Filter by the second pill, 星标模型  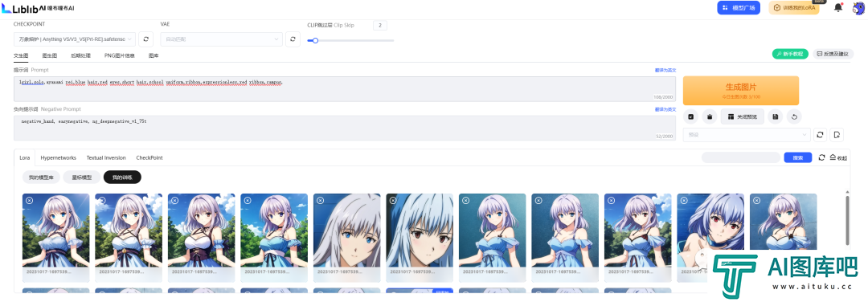(82, 178)
